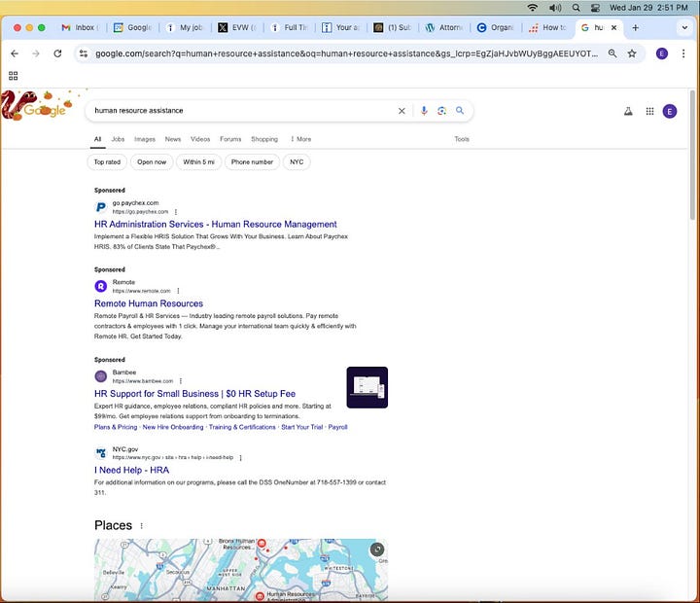Expand the More search filters menu
The image size is (700, 603).
pyautogui.click(x=300, y=139)
